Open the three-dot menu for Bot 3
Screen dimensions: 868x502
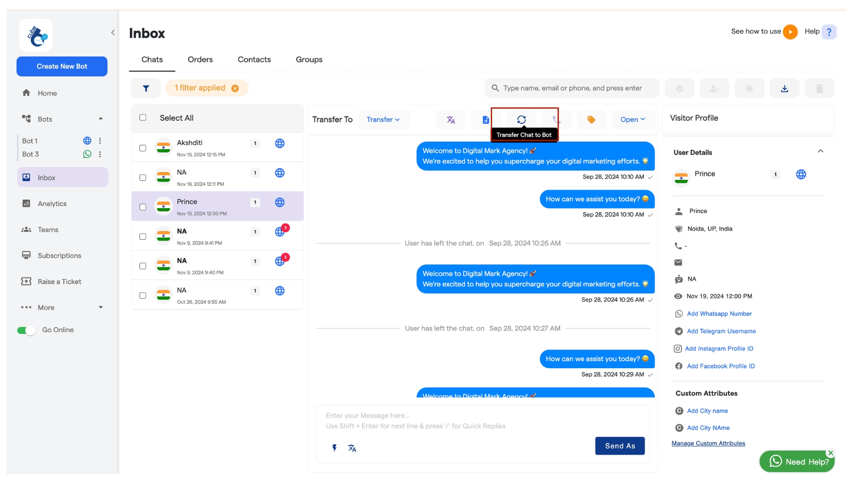(x=100, y=154)
